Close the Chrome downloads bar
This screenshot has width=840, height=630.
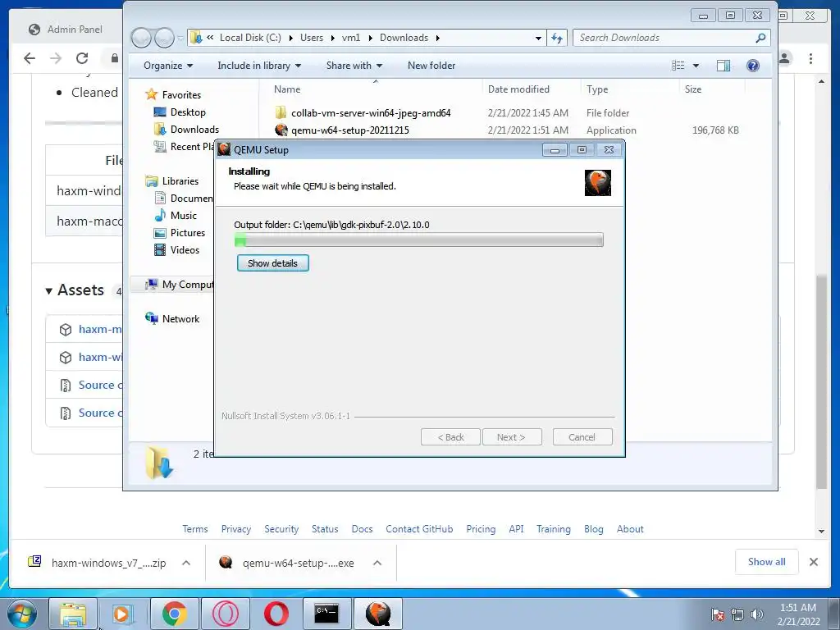tap(814, 562)
